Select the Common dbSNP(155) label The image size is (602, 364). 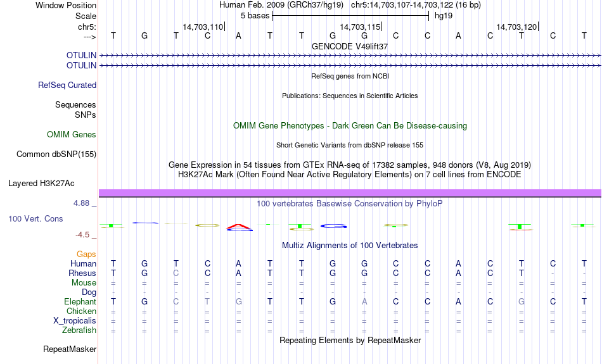point(56,154)
